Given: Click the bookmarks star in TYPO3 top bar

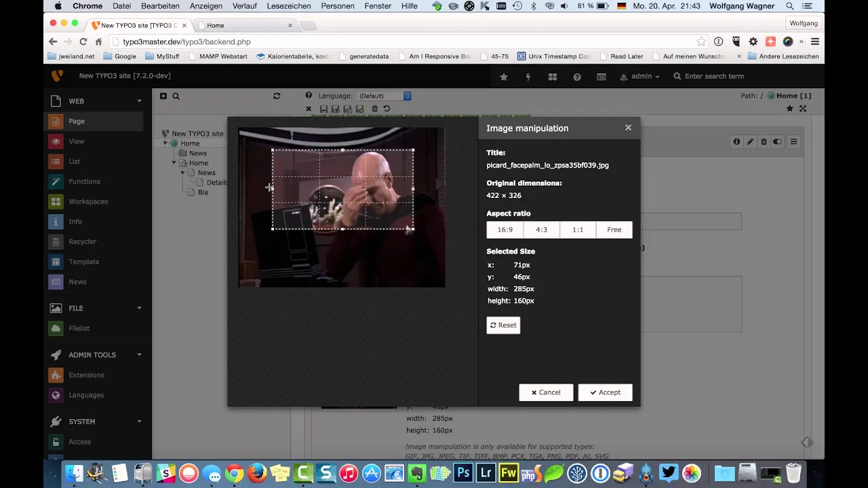Looking at the screenshot, I should [504, 77].
